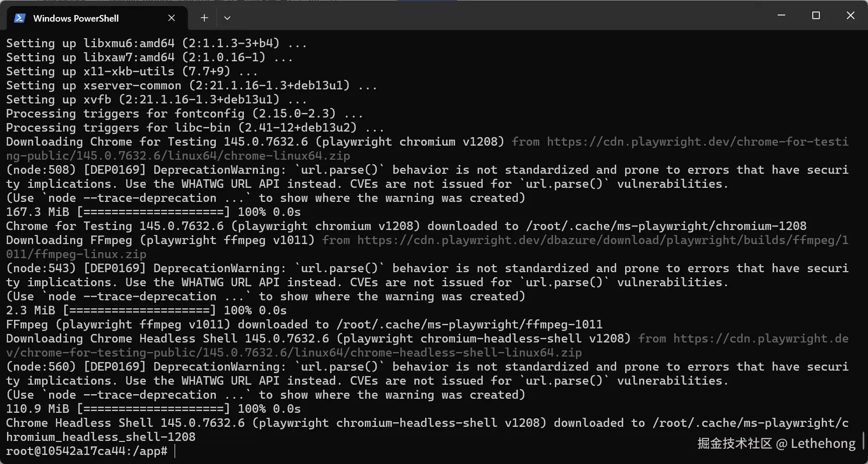Select the Windows PowerShell tab title

coord(76,18)
